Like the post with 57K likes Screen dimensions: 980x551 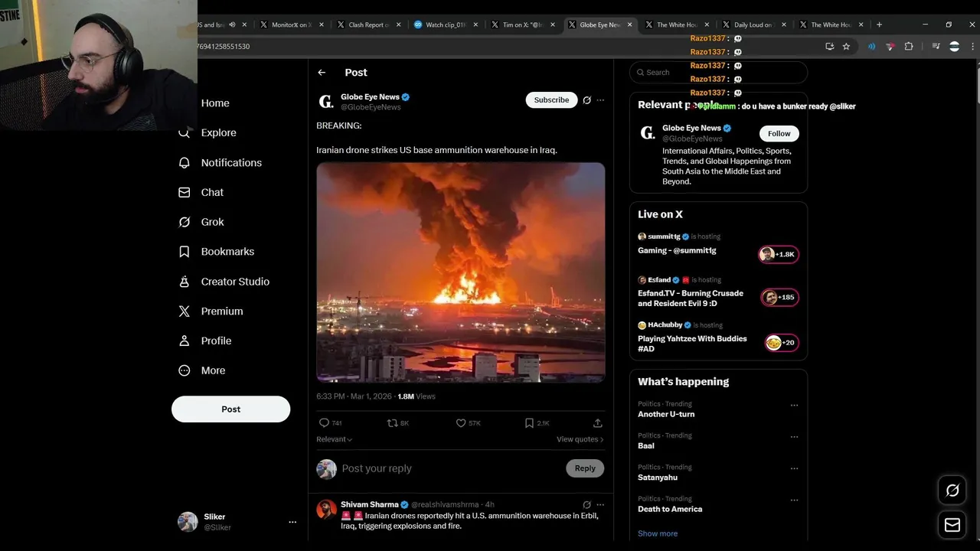461,422
